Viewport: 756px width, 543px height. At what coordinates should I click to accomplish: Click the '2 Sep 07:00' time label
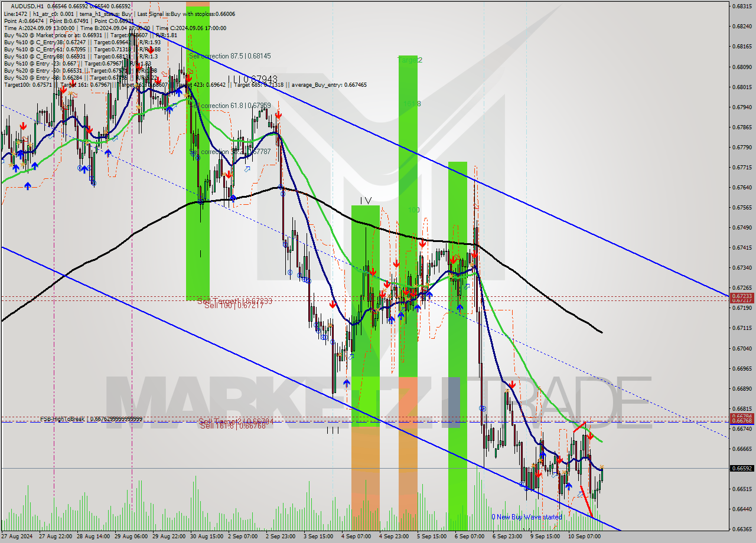pos(243,537)
